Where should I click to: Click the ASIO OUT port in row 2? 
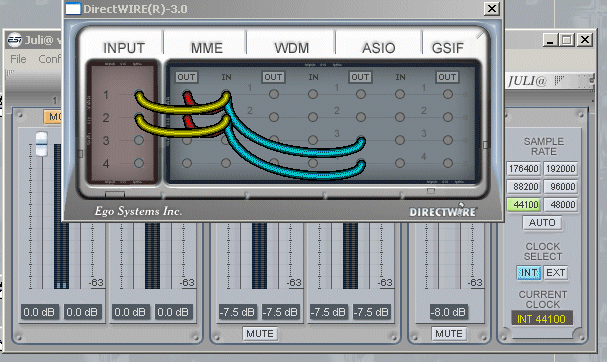tap(361, 117)
